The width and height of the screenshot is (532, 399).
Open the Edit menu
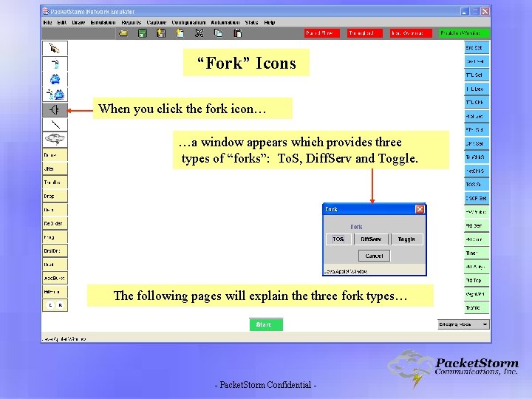point(62,22)
